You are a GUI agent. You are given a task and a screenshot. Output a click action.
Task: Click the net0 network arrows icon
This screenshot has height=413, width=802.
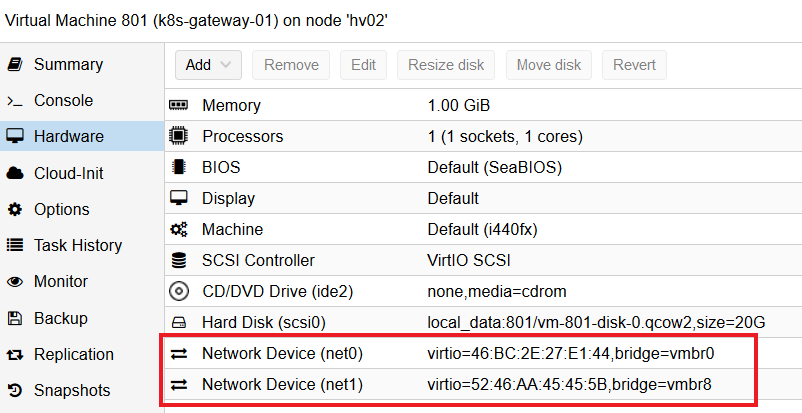tap(179, 353)
